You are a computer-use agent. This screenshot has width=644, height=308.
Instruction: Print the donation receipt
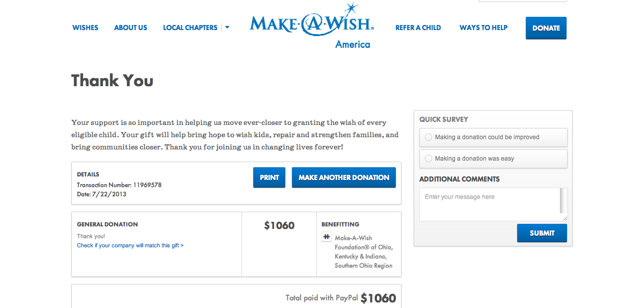pos(269,177)
